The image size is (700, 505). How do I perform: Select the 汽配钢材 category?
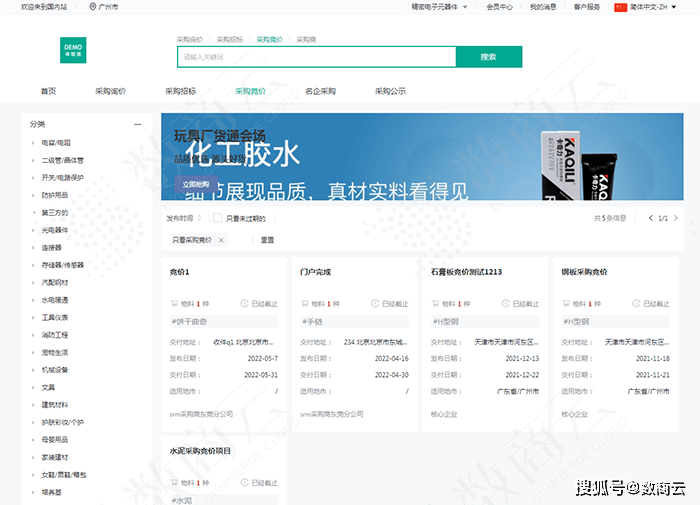click(54, 283)
